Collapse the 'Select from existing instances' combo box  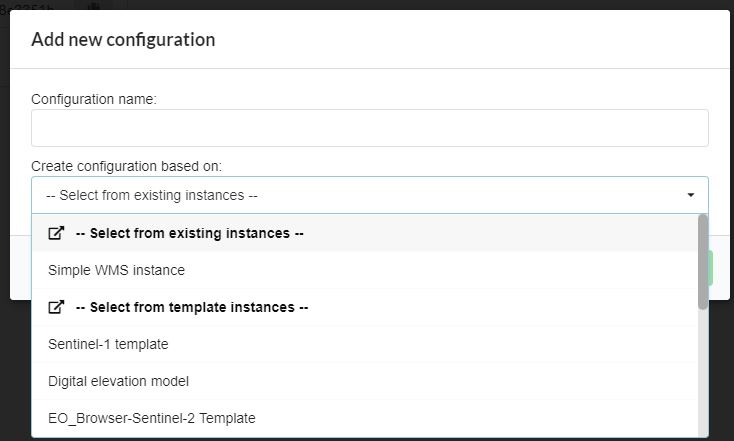pos(370,195)
